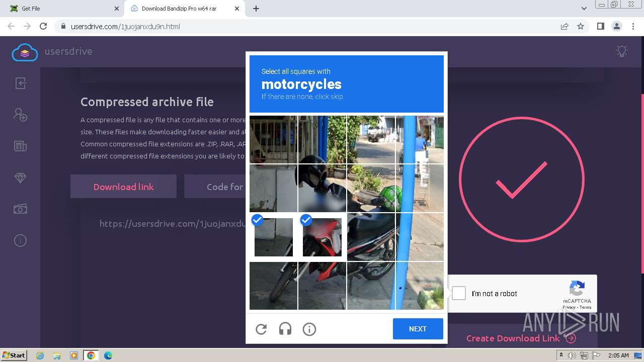Deselect the checked dark pavement tile

274,237
